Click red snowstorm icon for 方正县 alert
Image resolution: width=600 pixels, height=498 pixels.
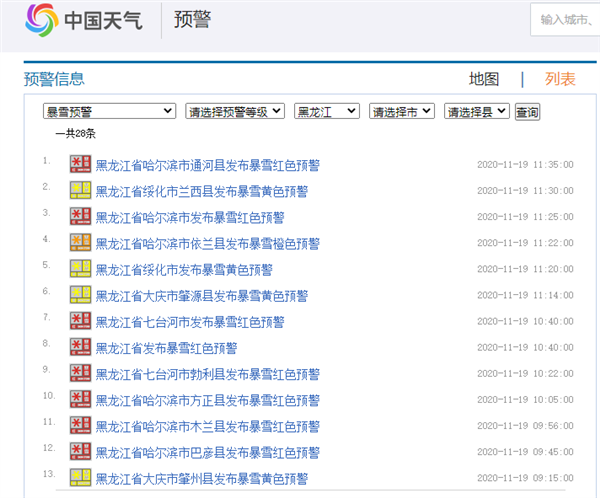(80, 399)
